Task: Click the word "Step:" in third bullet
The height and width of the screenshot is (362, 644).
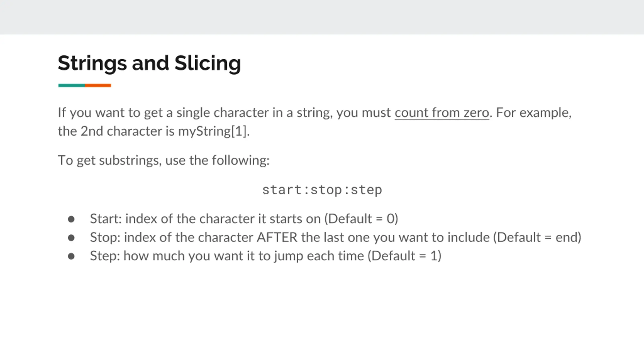Action: click(105, 256)
